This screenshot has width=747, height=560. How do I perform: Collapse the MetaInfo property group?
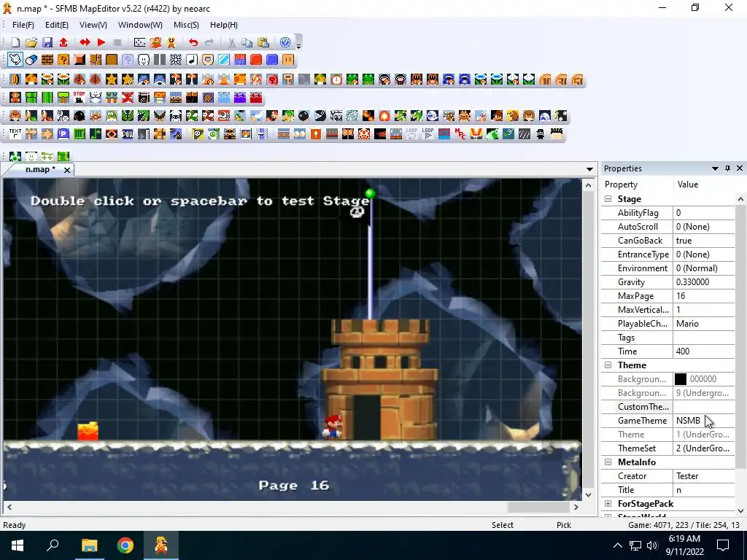pyautogui.click(x=608, y=462)
